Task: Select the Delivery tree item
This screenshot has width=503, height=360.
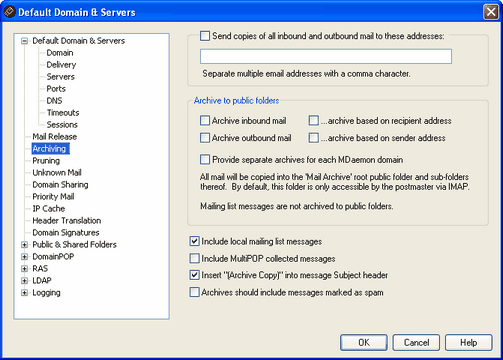Action: [61, 65]
